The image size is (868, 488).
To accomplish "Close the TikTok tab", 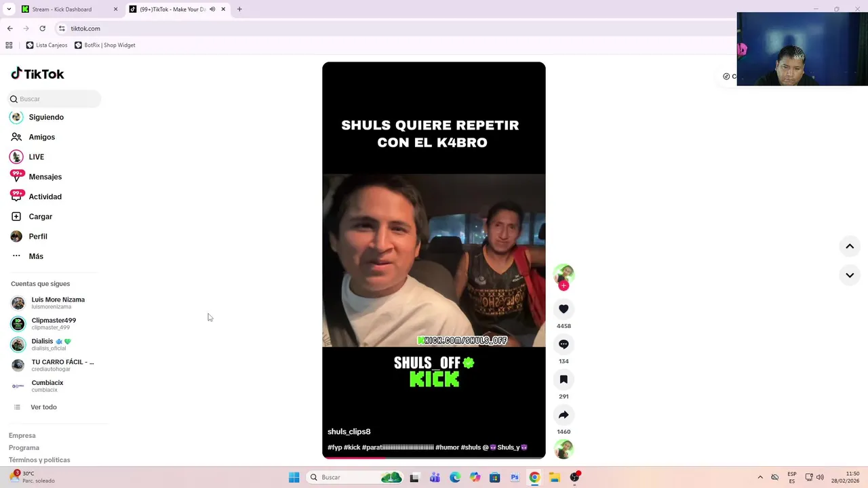I will [x=223, y=9].
